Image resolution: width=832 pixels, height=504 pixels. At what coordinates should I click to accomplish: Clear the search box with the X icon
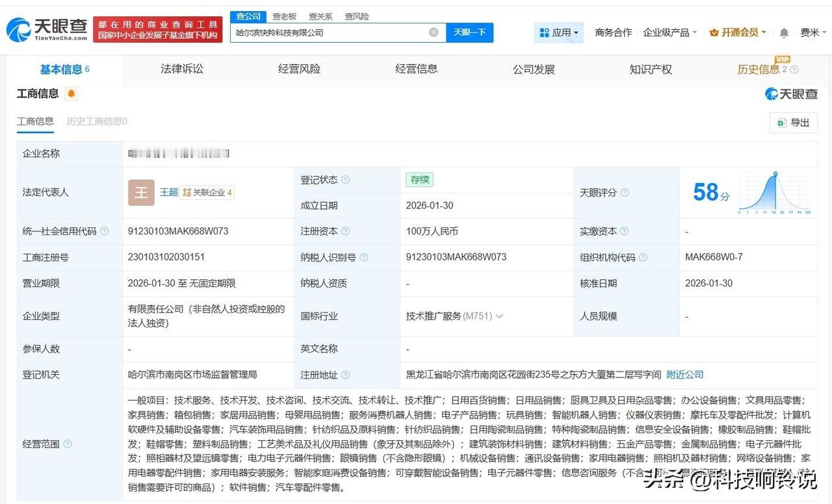pos(434,32)
